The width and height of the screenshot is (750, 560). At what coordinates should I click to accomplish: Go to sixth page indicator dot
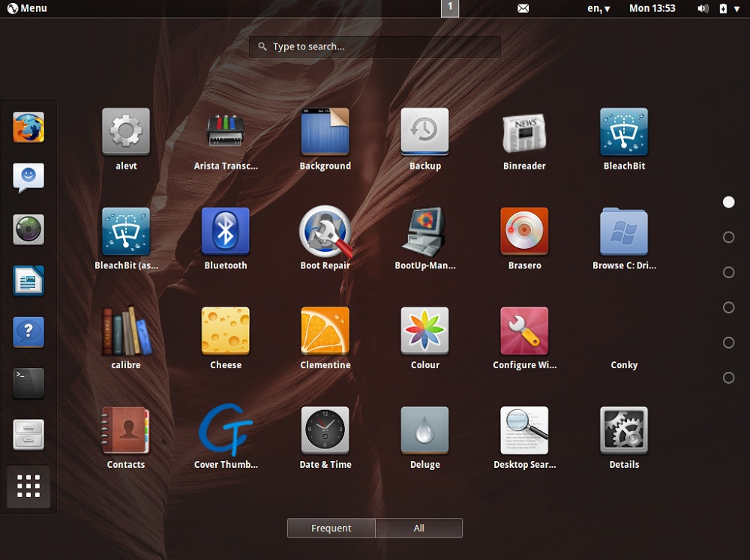tap(728, 378)
